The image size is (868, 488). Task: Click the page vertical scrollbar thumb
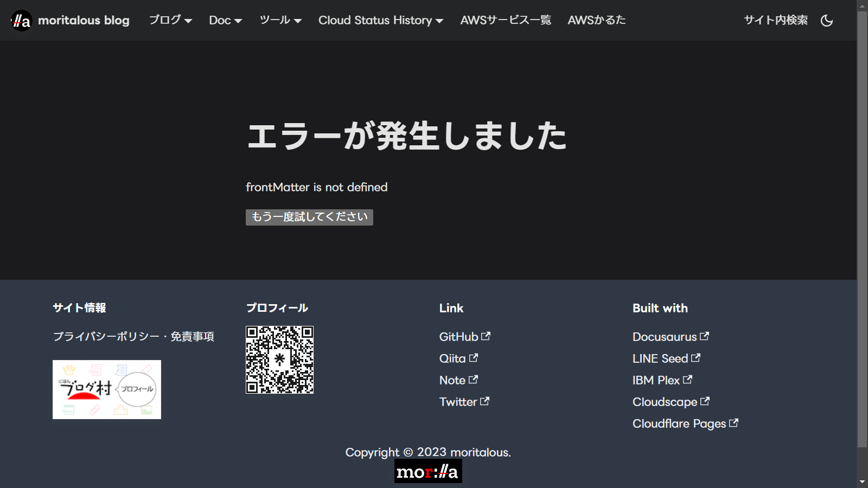pos(862,228)
